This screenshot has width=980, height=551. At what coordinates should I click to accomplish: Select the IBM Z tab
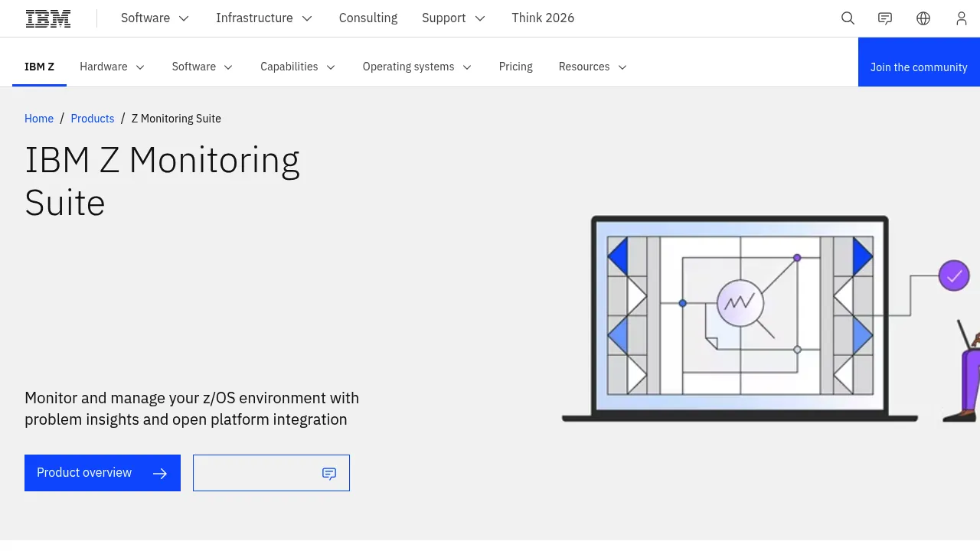coord(39,67)
